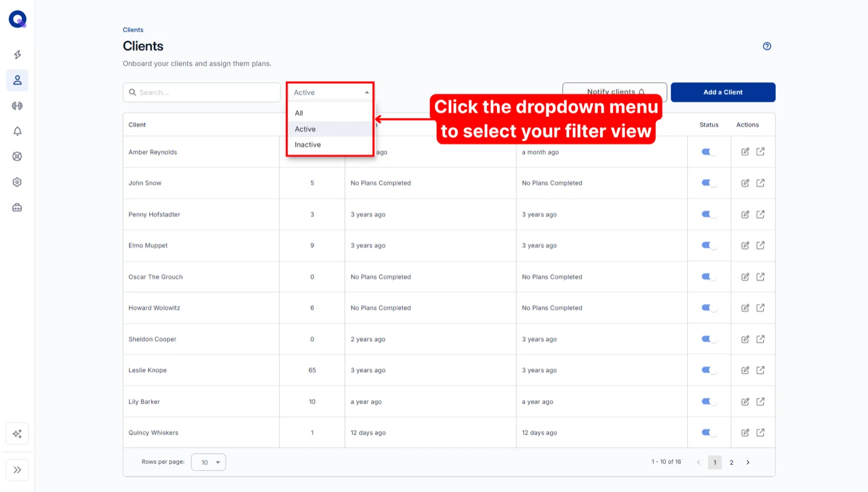
Task: Toggle Amber Reynolds' status switch
Action: tap(709, 152)
